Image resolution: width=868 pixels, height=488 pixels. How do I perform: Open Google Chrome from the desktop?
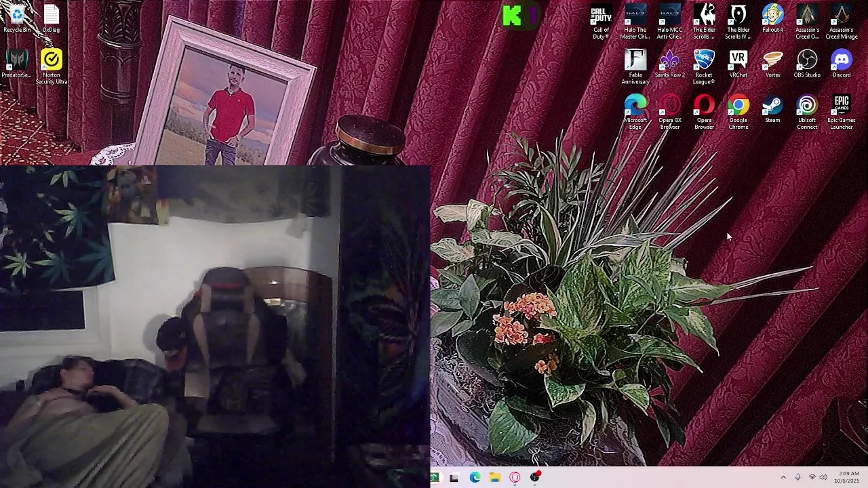click(738, 113)
